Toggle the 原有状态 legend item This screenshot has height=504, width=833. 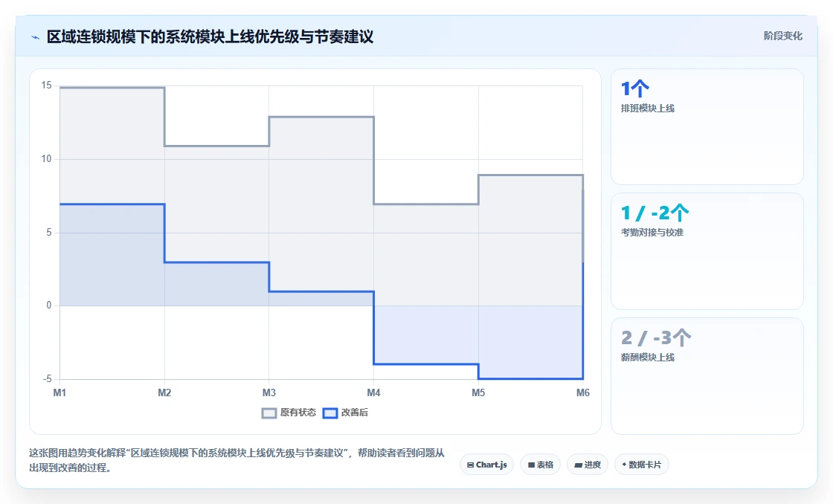(x=289, y=413)
